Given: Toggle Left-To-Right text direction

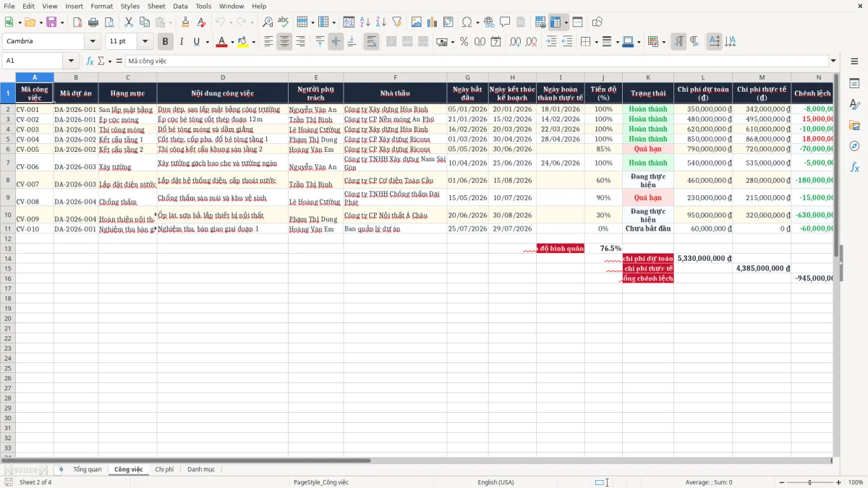Looking at the screenshot, I should pos(678,42).
